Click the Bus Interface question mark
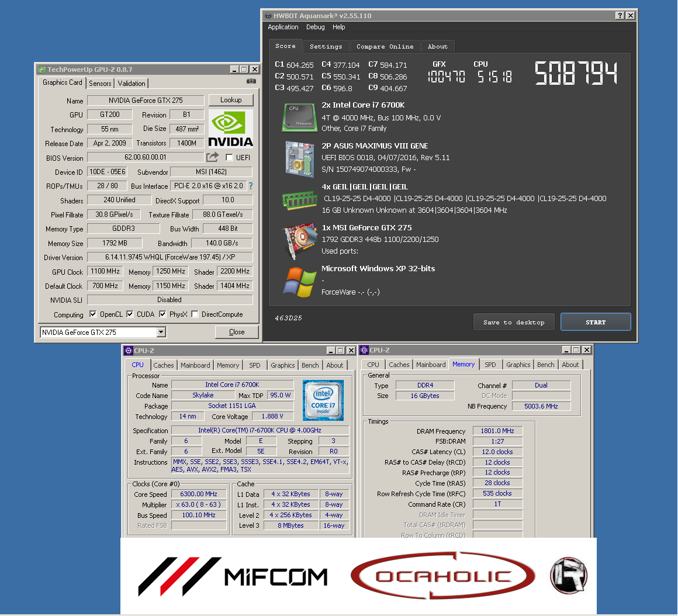 click(251, 186)
